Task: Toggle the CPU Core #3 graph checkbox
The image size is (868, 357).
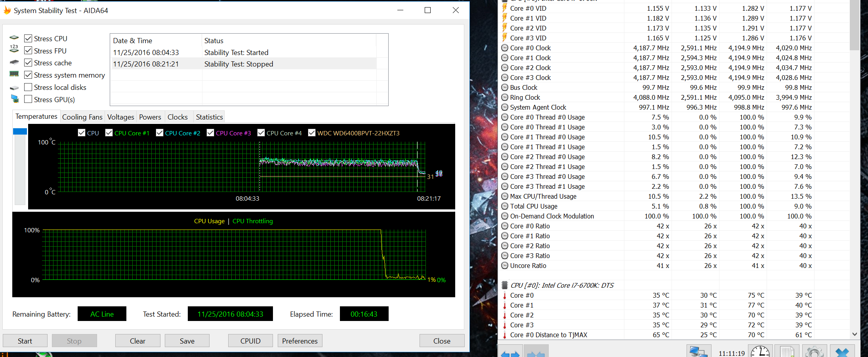Action: (210, 133)
